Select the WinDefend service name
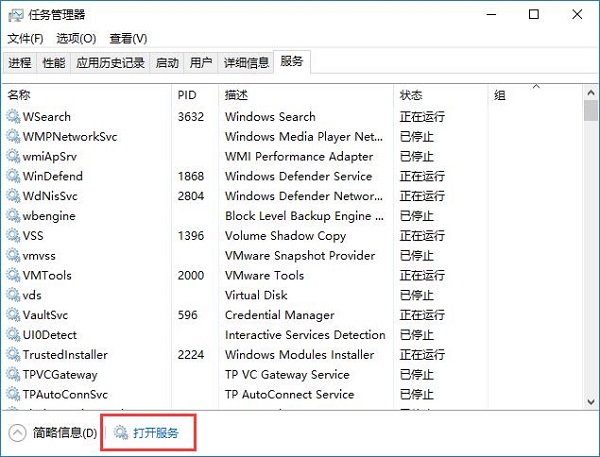Screen dimensions: 600x457 53,176
